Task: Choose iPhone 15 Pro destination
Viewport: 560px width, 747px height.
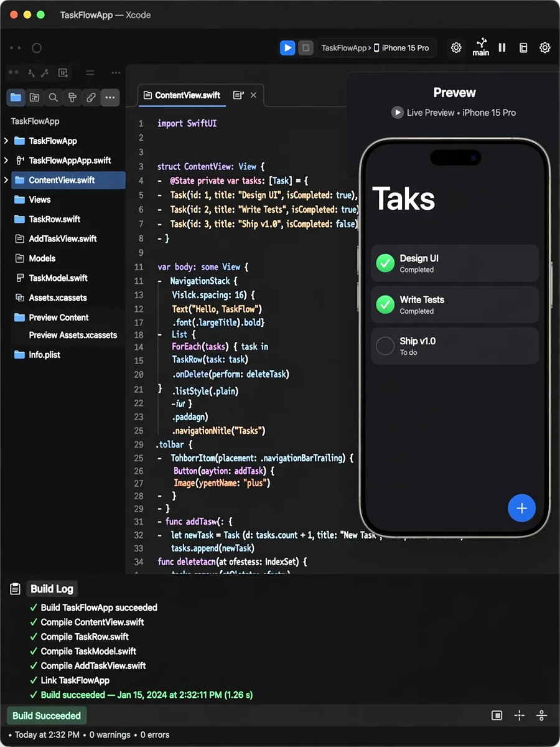Action: [x=401, y=48]
